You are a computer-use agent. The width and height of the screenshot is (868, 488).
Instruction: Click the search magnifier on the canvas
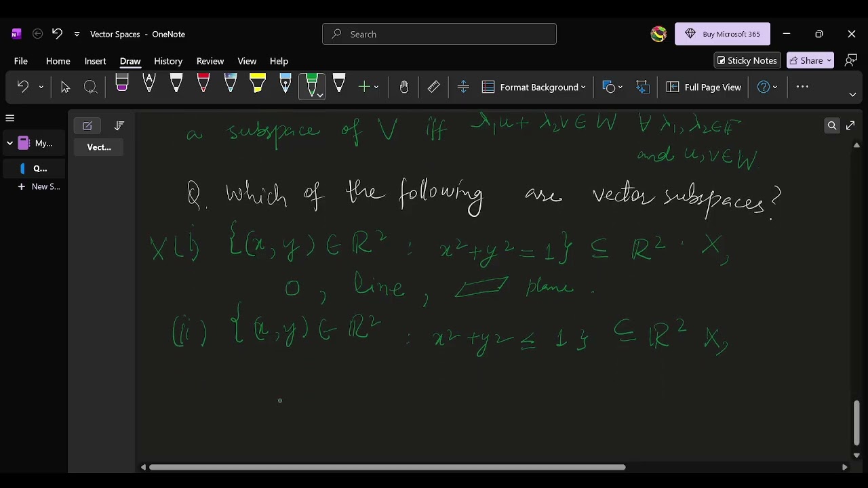click(x=832, y=125)
